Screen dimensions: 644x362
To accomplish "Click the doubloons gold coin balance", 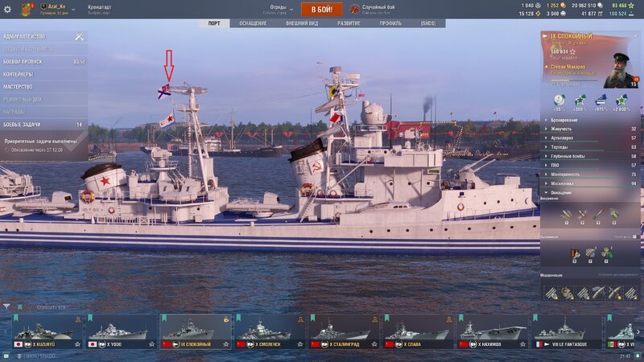I will [556, 6].
